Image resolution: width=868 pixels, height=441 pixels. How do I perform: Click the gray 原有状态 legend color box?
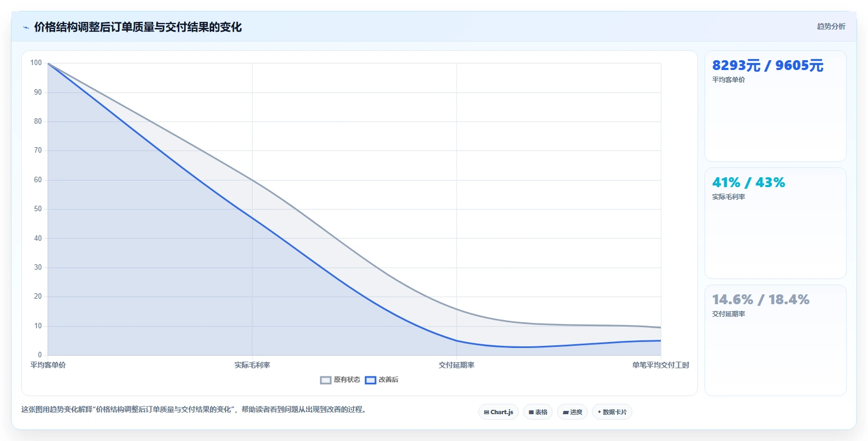coord(326,380)
